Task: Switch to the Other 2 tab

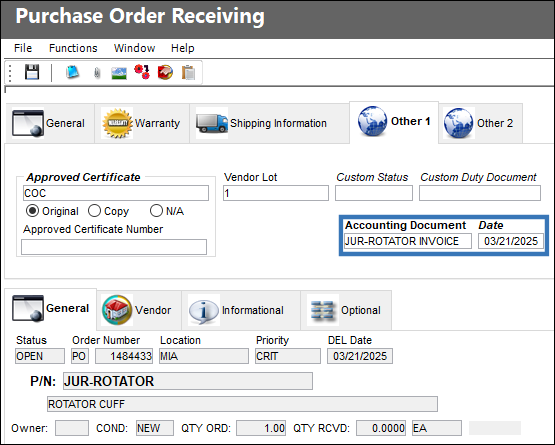Action: point(480,123)
